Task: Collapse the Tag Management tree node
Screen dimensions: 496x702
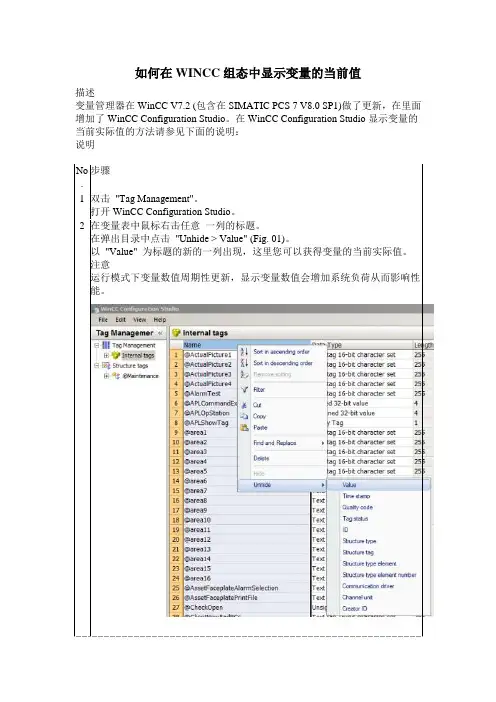Action: [x=97, y=346]
